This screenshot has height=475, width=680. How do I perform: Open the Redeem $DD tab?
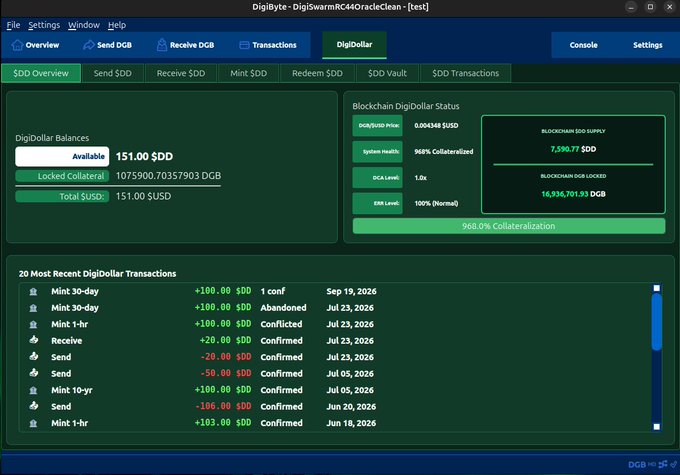pos(317,73)
